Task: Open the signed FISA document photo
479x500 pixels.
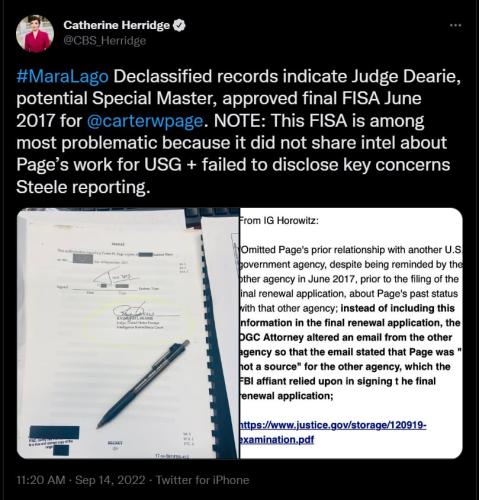Action: (x=128, y=333)
